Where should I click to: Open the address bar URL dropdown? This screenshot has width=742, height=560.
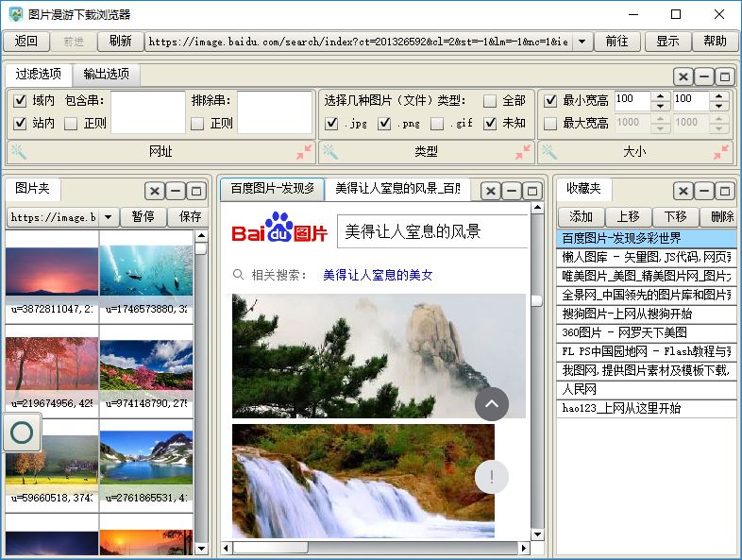582,42
